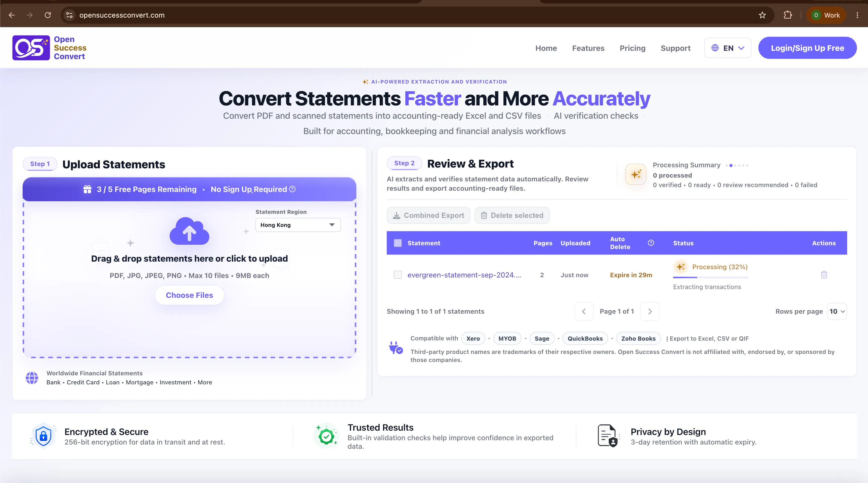
Task: Click '3 / 5 Free Pages Remaining' text
Action: [x=146, y=189]
